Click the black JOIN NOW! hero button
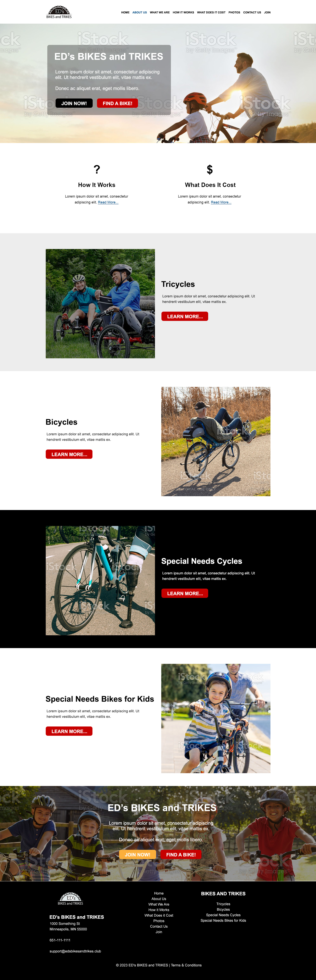This screenshot has width=316, height=980. coord(74,103)
